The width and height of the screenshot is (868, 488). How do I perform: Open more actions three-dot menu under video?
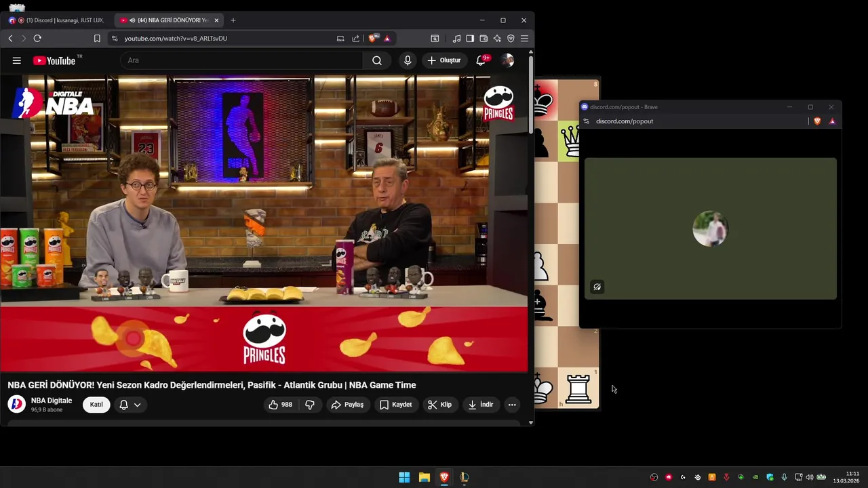click(x=512, y=405)
